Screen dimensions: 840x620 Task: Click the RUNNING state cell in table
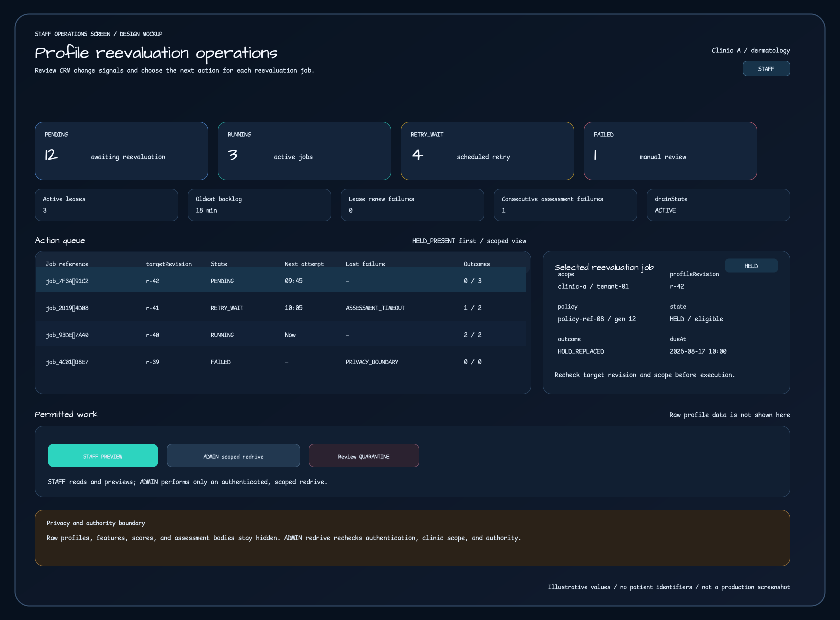click(222, 335)
